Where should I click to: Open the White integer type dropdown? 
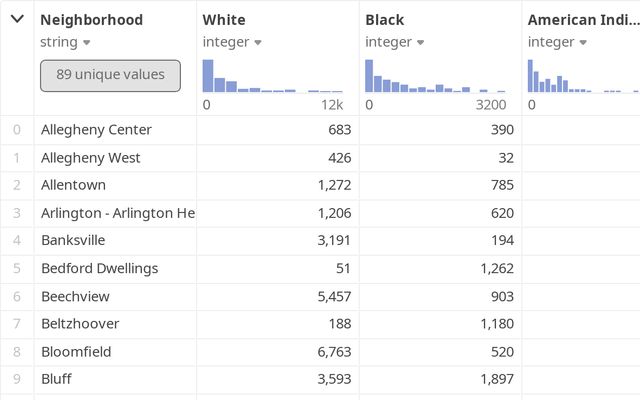(x=258, y=42)
